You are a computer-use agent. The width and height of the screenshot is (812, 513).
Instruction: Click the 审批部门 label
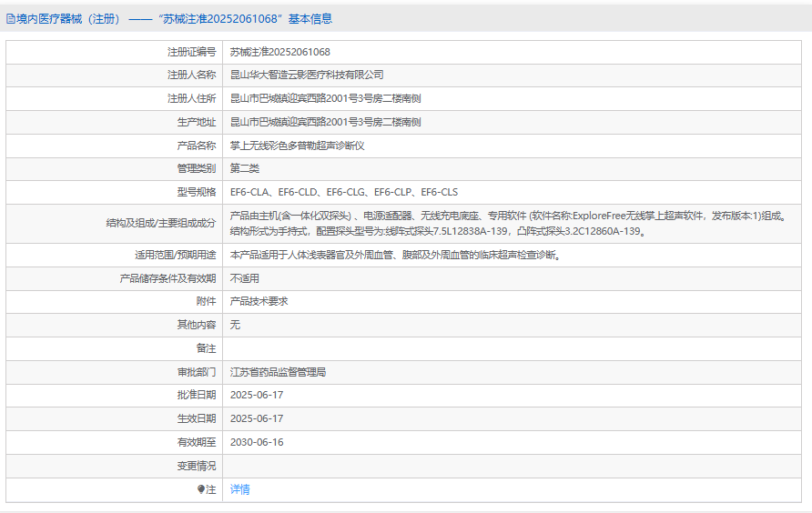[x=197, y=372]
